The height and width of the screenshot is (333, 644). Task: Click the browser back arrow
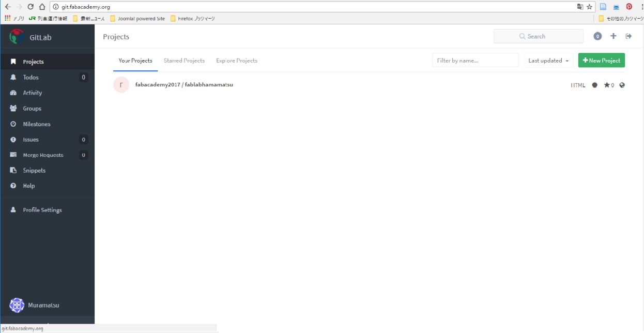click(x=7, y=7)
